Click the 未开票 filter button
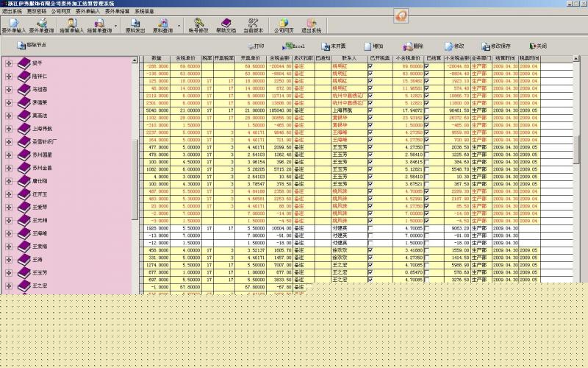Image resolution: width=588 pixels, height=368 pixels. [334, 46]
